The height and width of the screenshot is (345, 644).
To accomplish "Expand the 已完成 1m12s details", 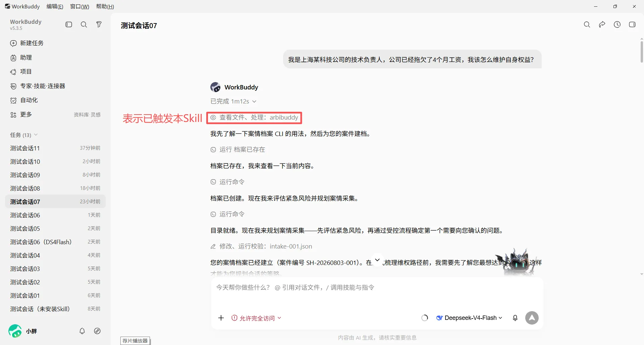I will 233,101.
